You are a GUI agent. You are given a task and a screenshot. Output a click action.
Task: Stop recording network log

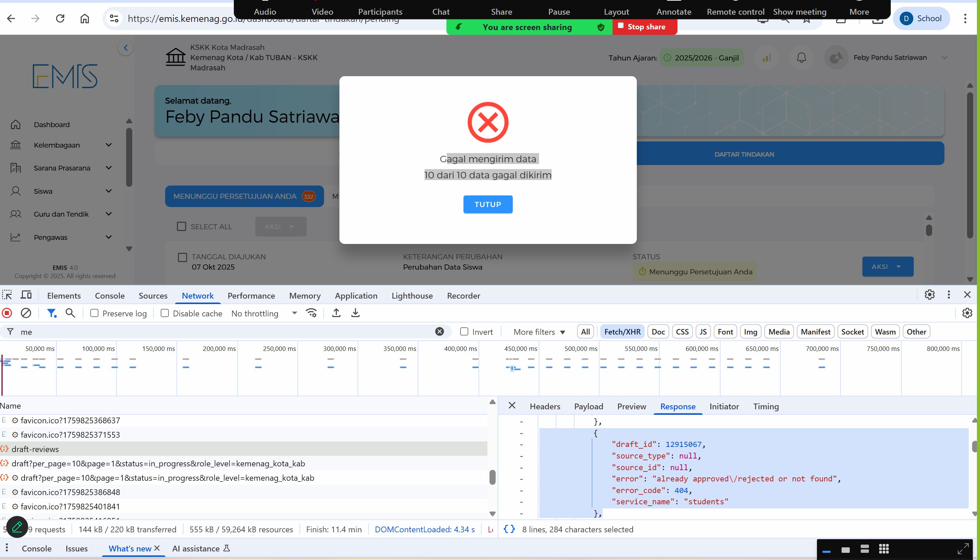pos(7,313)
